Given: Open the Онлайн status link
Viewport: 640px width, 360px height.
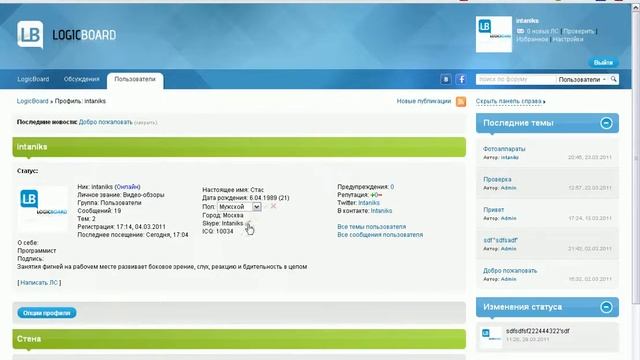Looking at the screenshot, I should 127,187.
